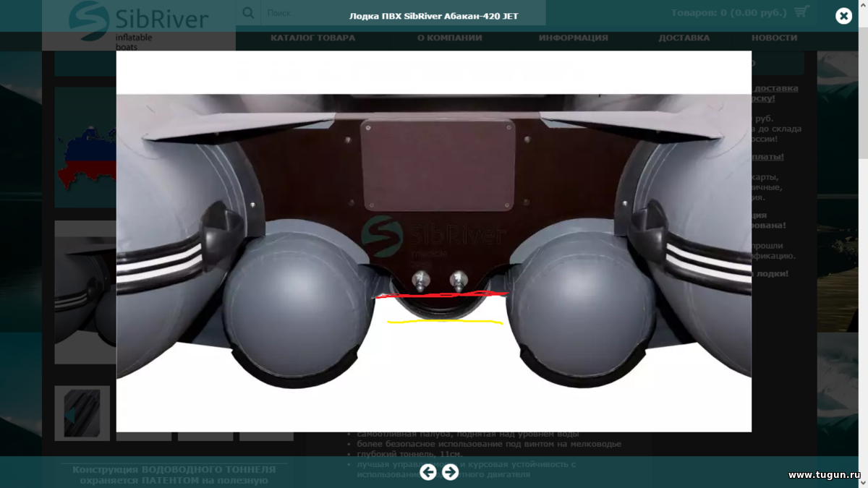
Task: Click the 'Конструкция ВОДОВОДНОГО ТОННЕЛЯ' patent notice
Action: 174,474
